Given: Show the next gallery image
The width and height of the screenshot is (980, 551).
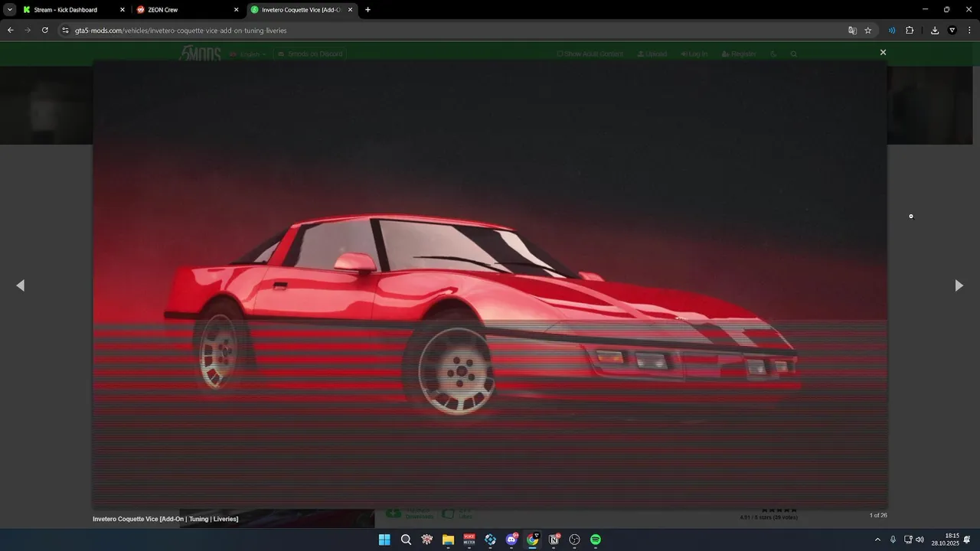Looking at the screenshot, I should coord(959,285).
